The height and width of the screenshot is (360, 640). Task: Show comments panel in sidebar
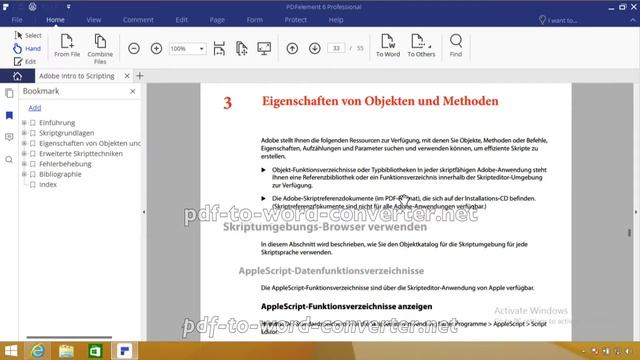pos(9,137)
